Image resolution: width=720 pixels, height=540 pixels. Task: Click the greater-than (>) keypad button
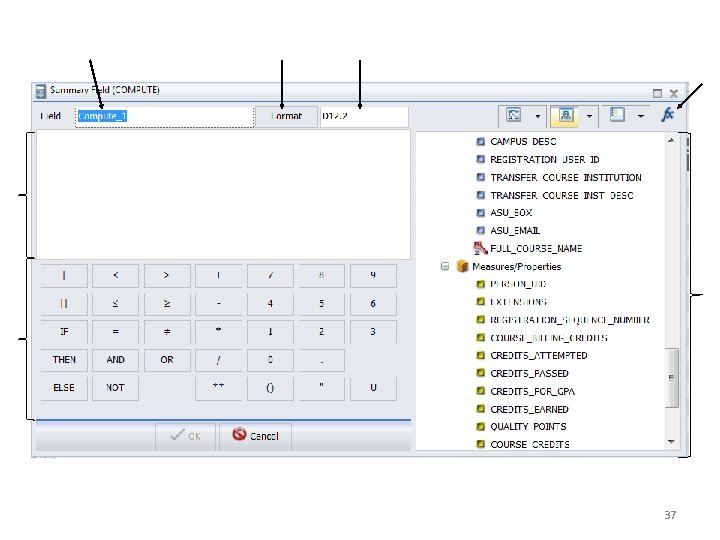click(167, 276)
